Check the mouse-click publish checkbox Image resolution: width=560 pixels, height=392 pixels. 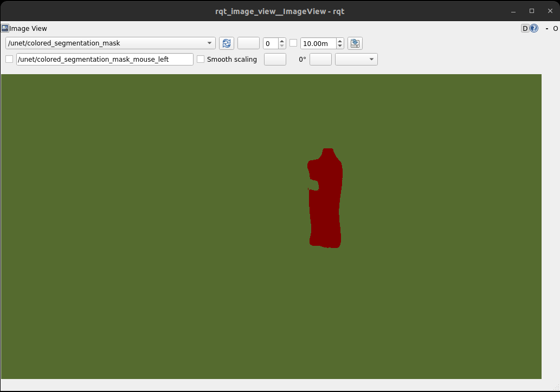[x=9, y=59]
